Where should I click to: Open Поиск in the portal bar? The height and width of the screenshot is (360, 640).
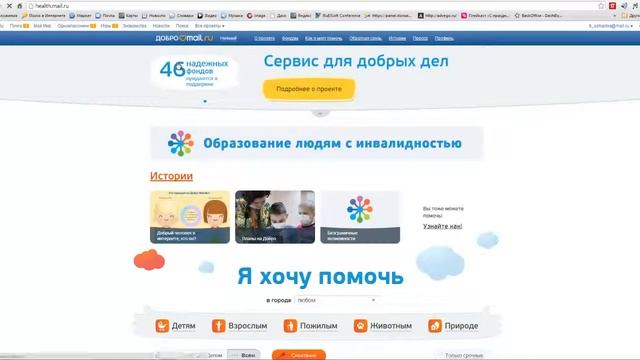pyautogui.click(x=182, y=26)
